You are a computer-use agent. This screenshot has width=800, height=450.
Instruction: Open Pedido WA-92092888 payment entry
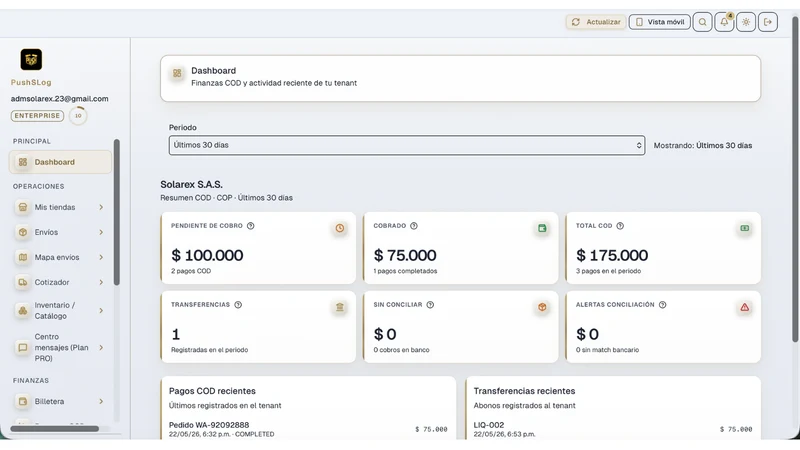tap(308, 429)
